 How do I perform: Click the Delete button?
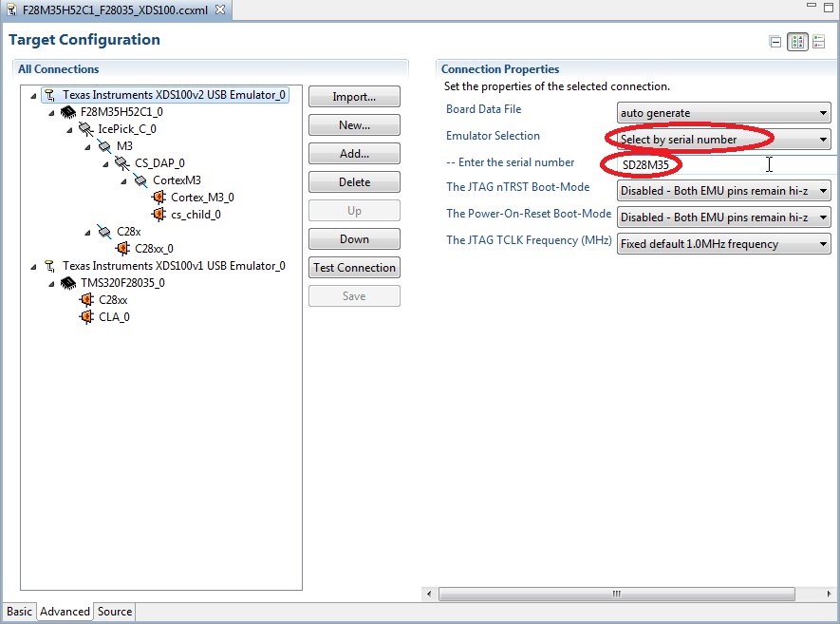pos(354,182)
